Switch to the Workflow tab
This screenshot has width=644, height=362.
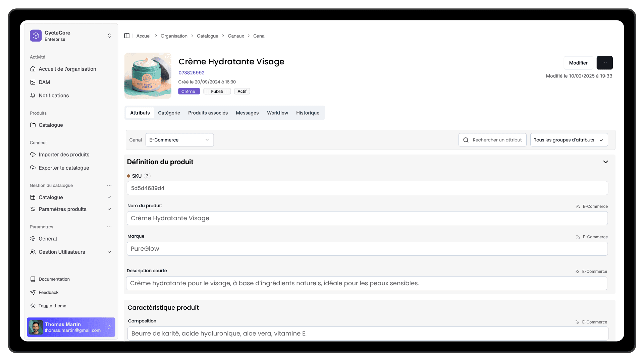(277, 113)
